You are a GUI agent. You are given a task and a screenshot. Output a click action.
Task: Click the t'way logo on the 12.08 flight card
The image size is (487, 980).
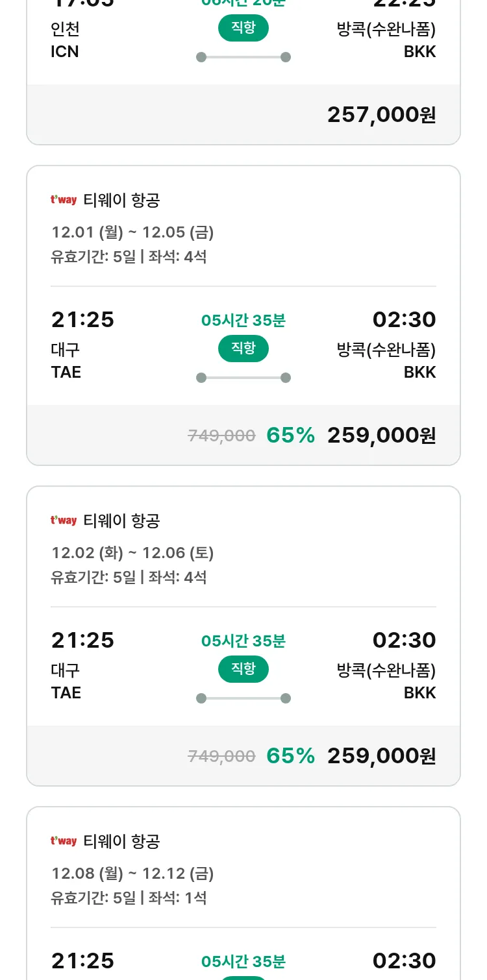click(x=64, y=841)
